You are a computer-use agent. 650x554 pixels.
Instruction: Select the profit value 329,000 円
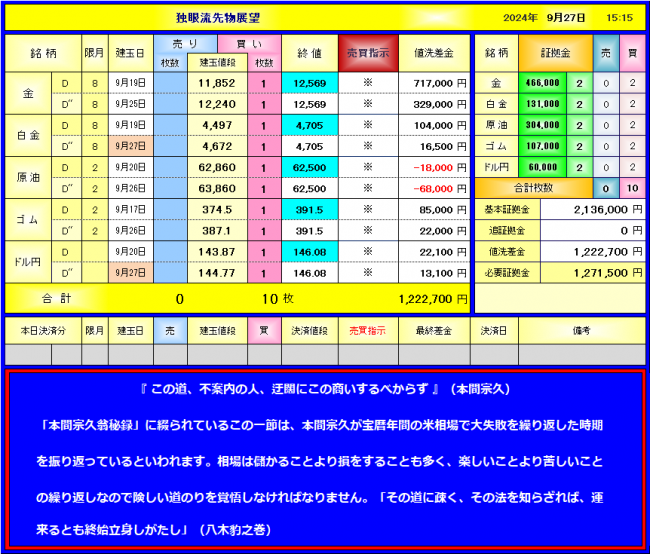(x=434, y=104)
